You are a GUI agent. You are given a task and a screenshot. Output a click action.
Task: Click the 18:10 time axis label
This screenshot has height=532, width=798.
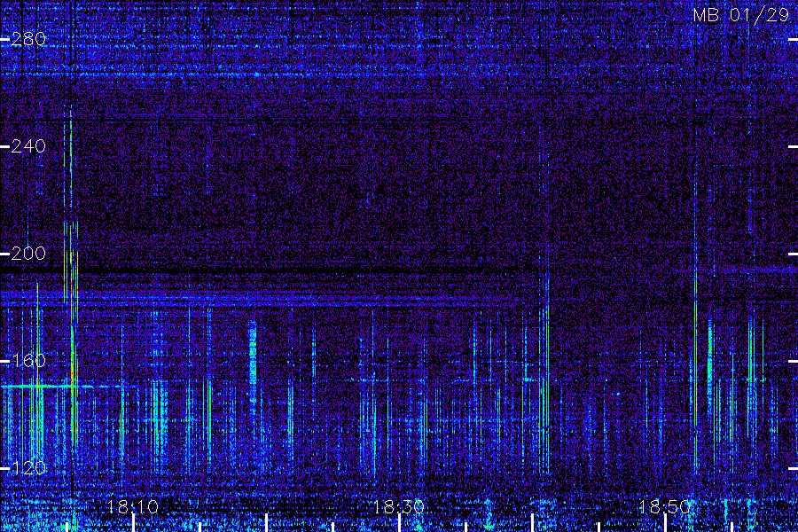pyautogui.click(x=133, y=507)
